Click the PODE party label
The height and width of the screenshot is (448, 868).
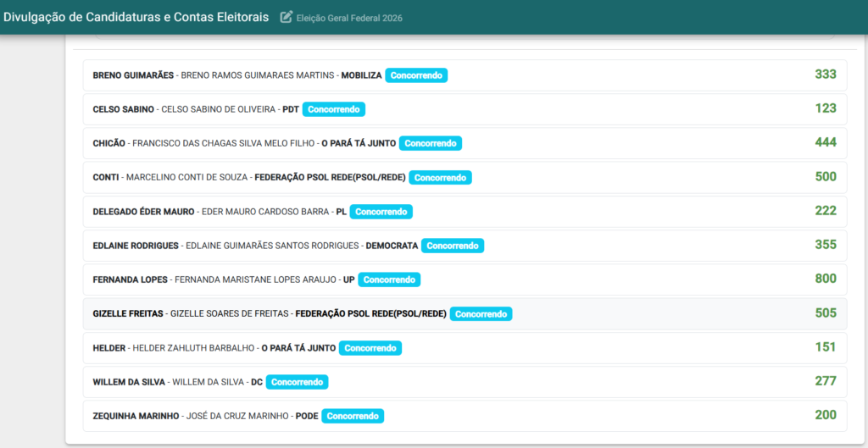[307, 416]
